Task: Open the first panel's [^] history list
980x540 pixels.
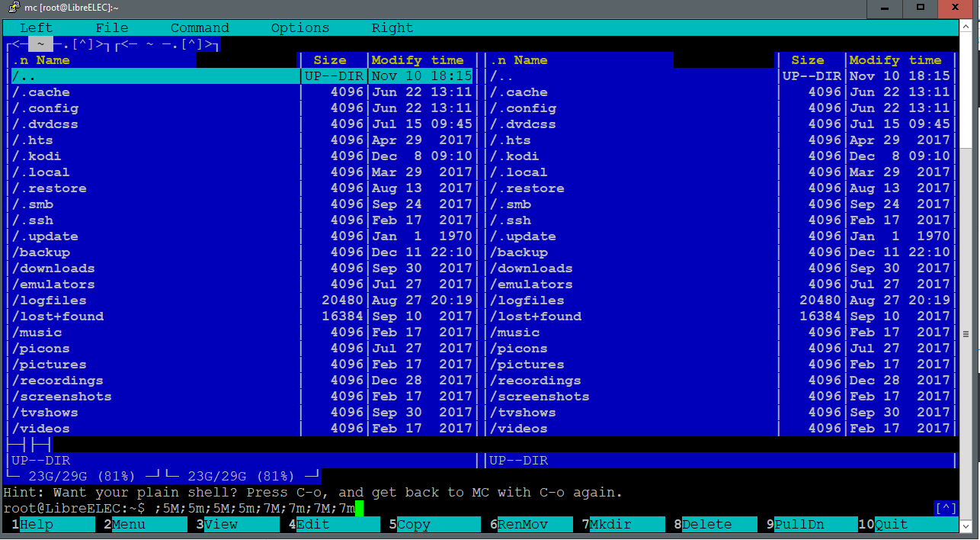Action: click(x=80, y=44)
